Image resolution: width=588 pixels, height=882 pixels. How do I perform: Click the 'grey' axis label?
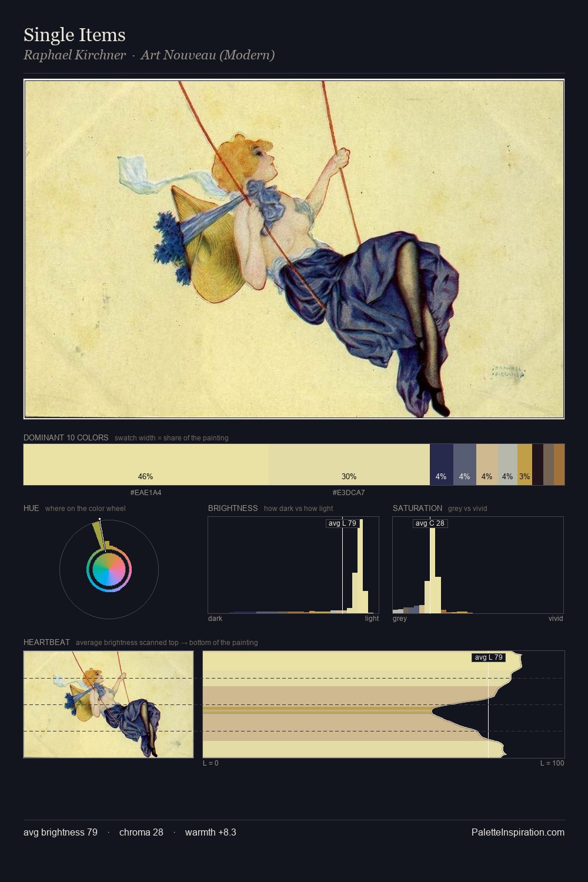(x=400, y=619)
